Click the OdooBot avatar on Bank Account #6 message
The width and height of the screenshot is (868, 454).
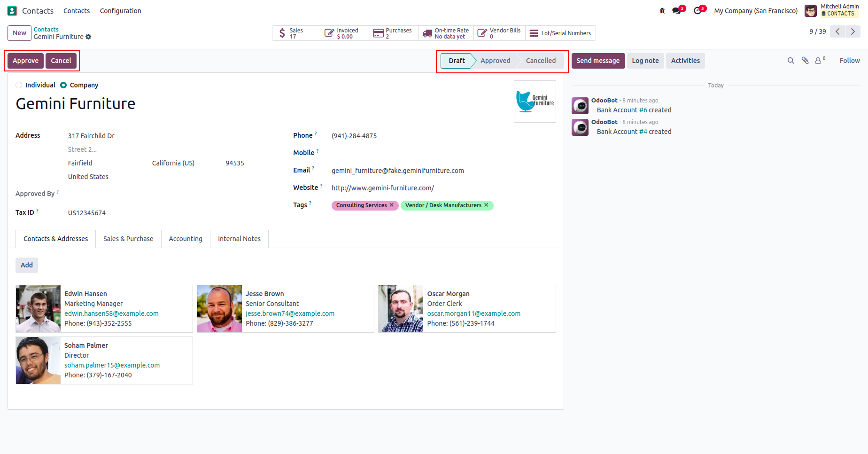[x=580, y=106]
